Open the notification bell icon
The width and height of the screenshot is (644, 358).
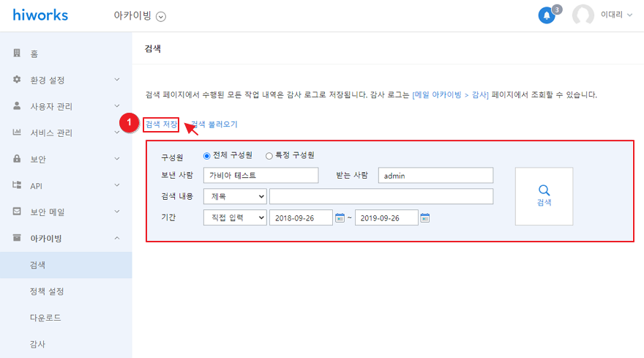(x=547, y=15)
